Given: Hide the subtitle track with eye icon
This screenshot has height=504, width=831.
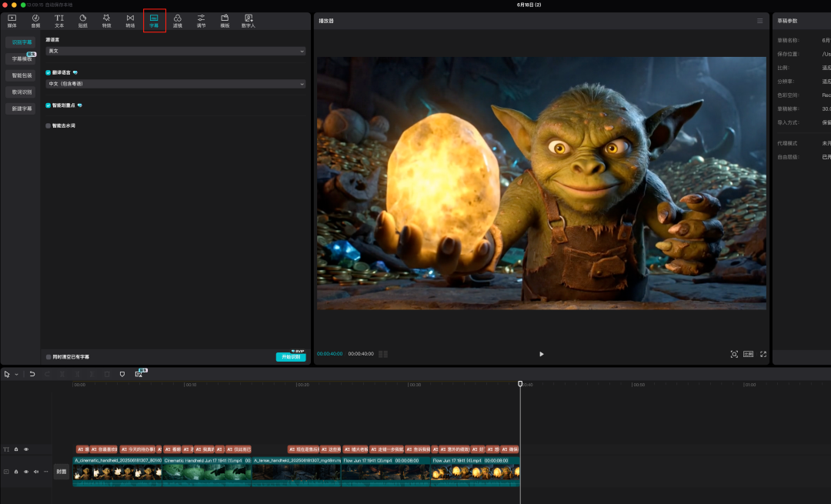Looking at the screenshot, I should tap(26, 449).
